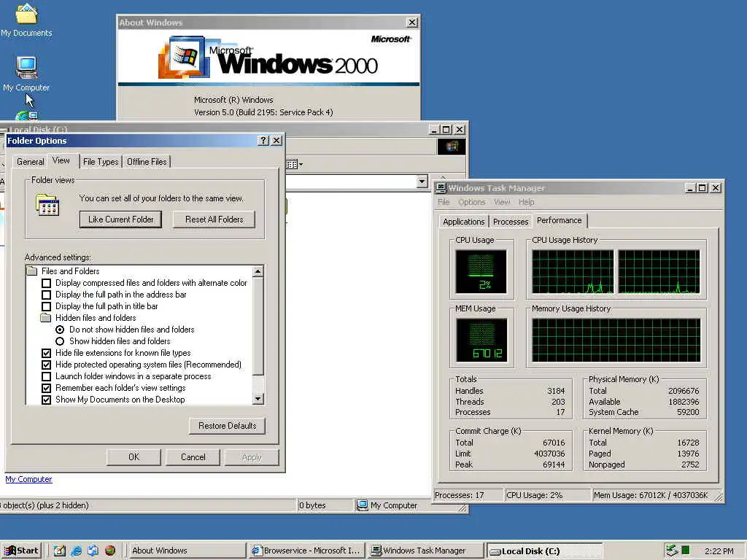The image size is (747, 560).
Task: Click Windows flag logo in Local Disk window
Action: (452, 146)
